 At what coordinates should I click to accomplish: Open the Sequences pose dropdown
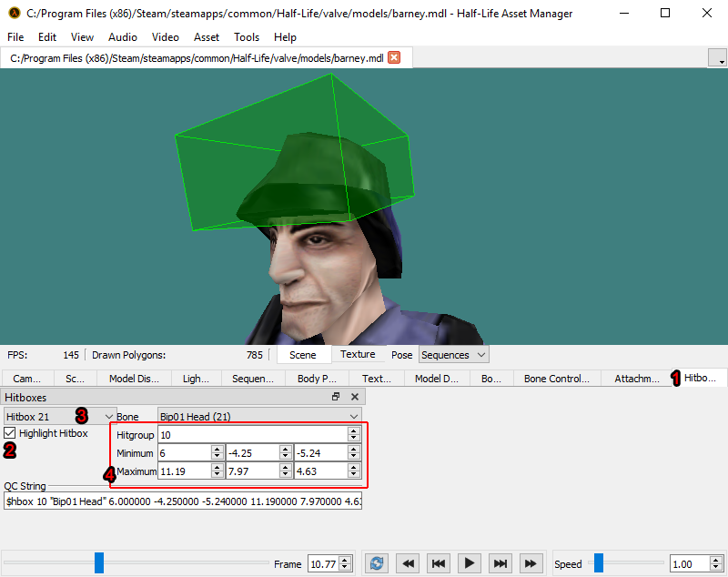pos(453,355)
